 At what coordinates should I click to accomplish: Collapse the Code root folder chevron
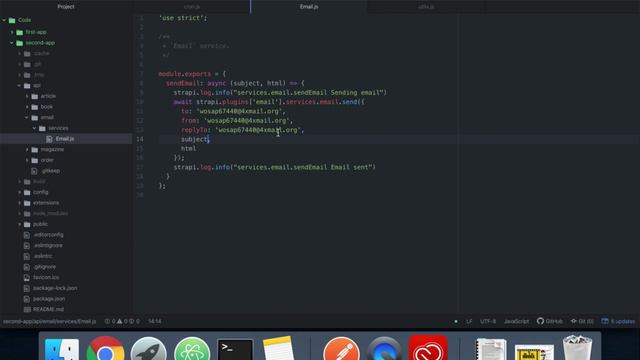click(x=4, y=20)
